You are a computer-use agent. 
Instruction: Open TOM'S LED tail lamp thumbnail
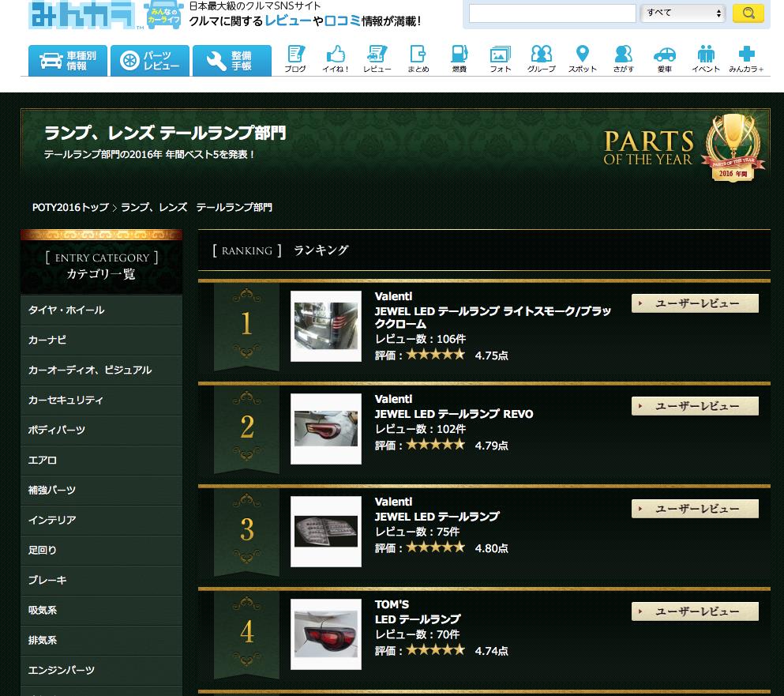point(326,634)
